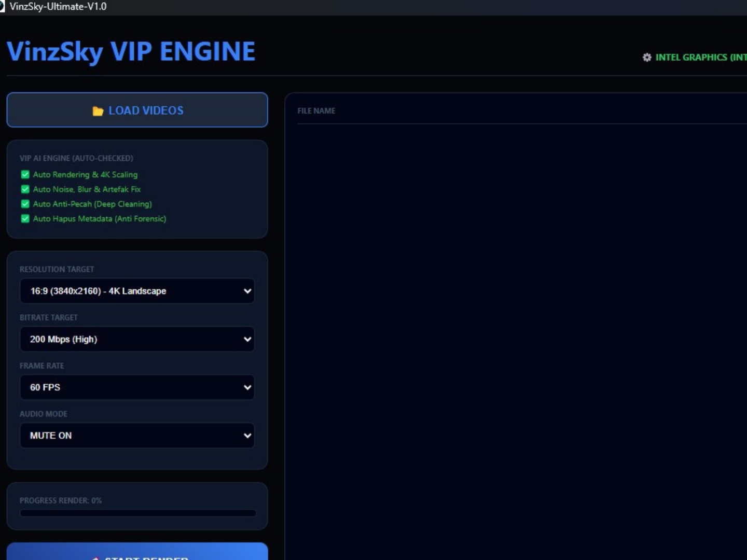
Task: Disable Auto Anti-Pecah (Deep Cleaning)
Action: [x=25, y=204]
